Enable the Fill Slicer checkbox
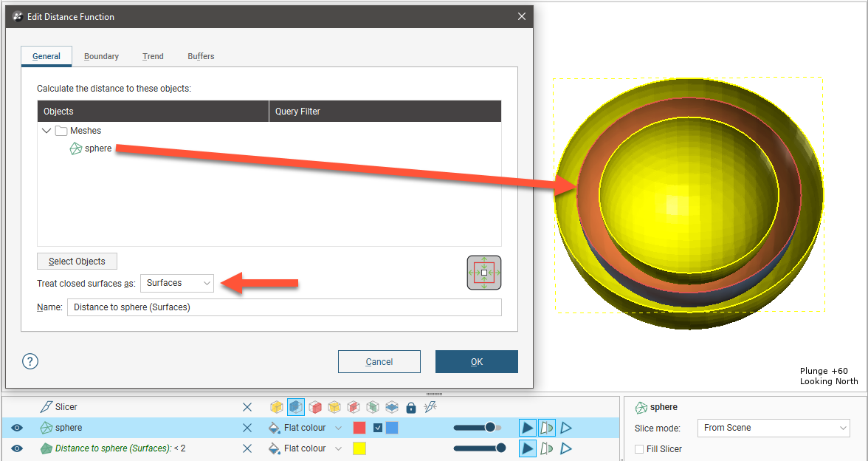The height and width of the screenshot is (461, 868). (639, 449)
